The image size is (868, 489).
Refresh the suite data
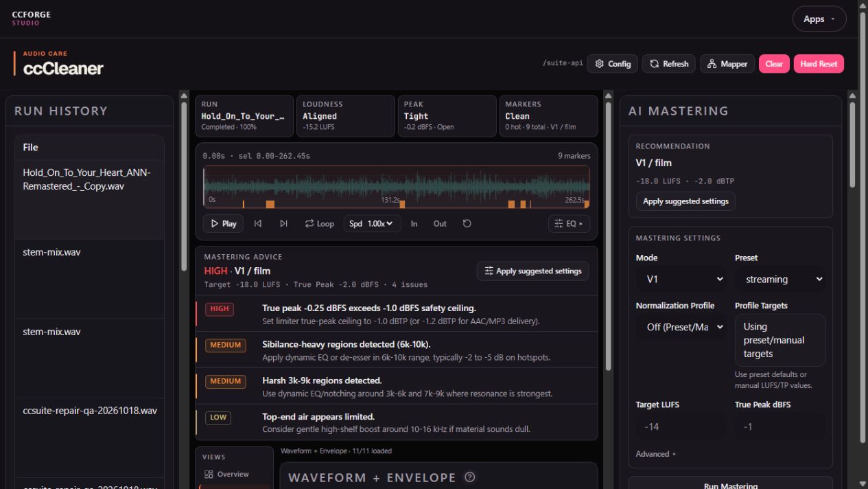[669, 64]
